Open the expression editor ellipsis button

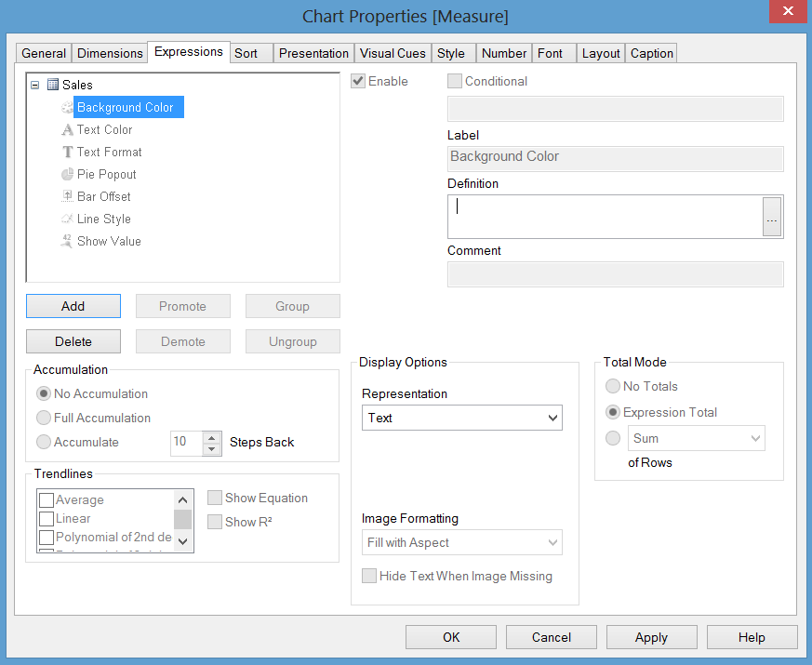tap(772, 217)
